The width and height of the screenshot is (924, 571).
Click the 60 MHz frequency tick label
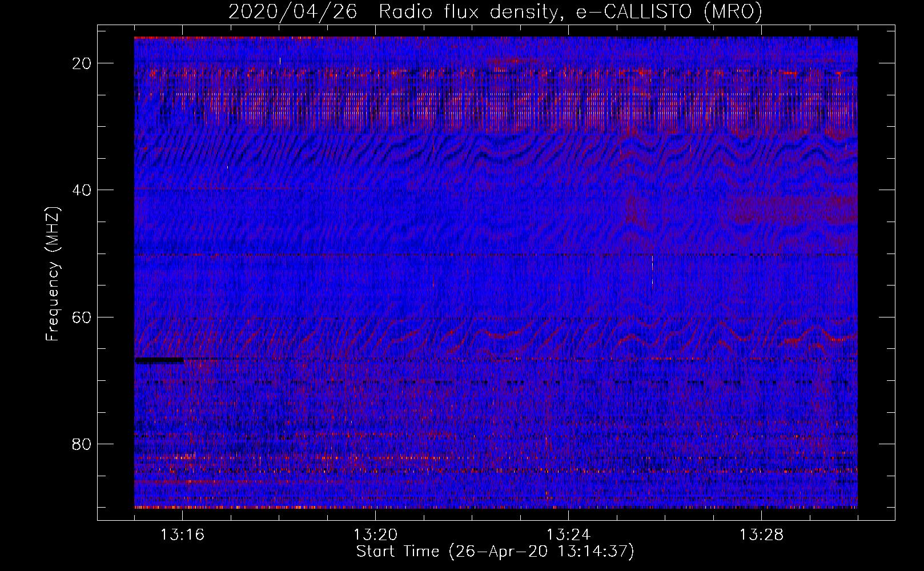[x=82, y=317]
